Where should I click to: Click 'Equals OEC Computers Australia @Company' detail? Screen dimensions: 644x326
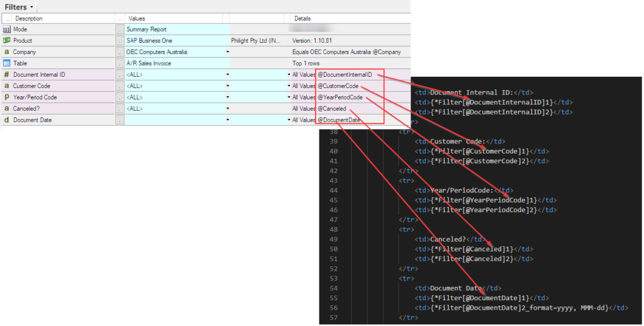(x=347, y=52)
